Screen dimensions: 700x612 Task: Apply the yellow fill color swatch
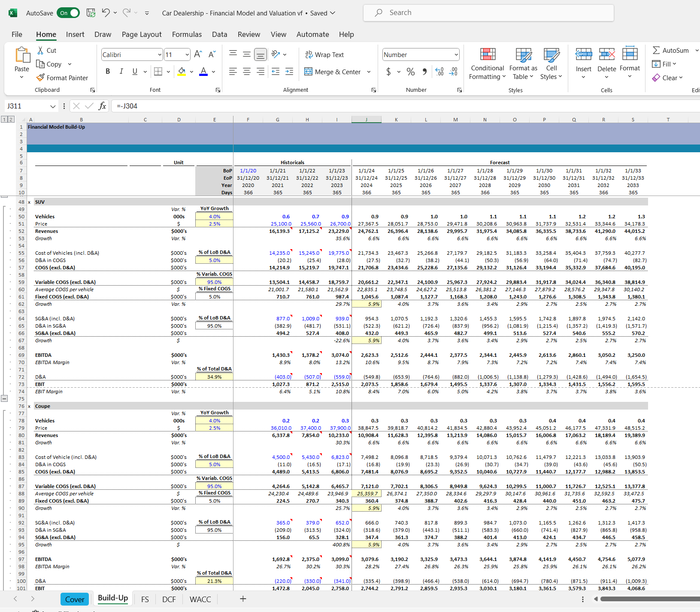pyautogui.click(x=182, y=72)
